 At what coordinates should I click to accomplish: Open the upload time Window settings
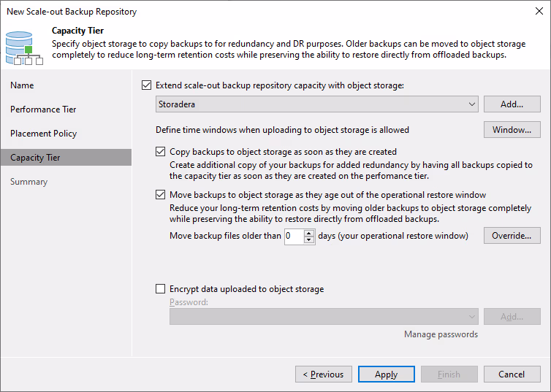point(512,130)
